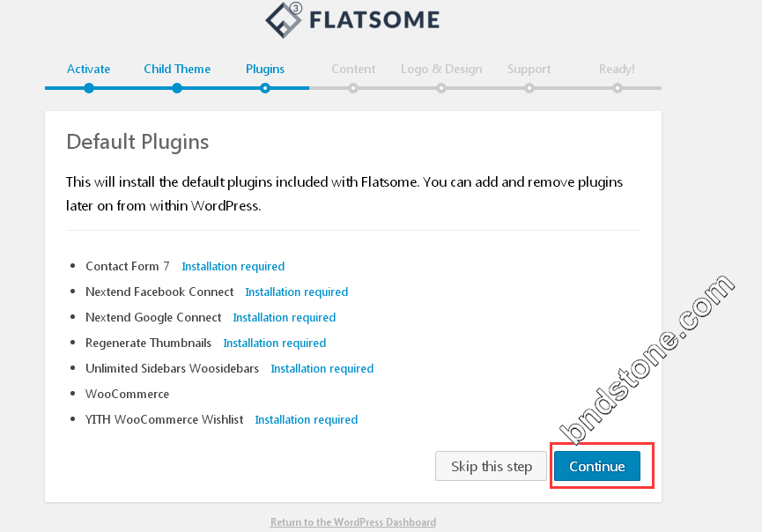Click the Continue button
This screenshot has width=762, height=532.
point(596,466)
